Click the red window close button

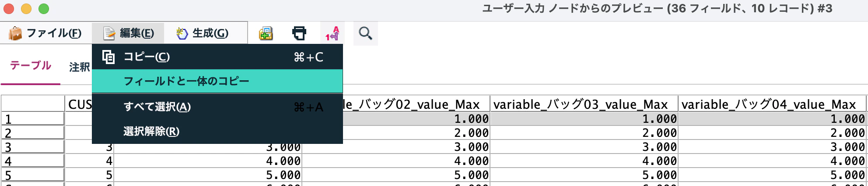pos(9,8)
